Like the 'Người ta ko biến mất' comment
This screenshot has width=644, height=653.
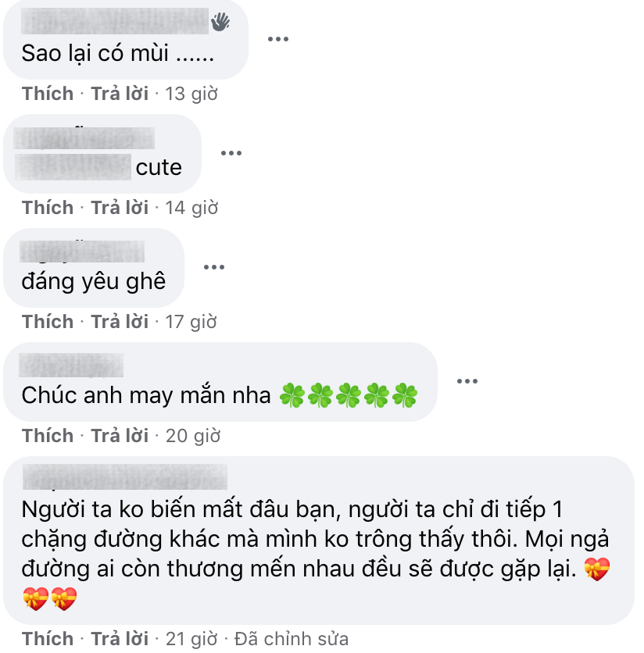pyautogui.click(x=48, y=639)
